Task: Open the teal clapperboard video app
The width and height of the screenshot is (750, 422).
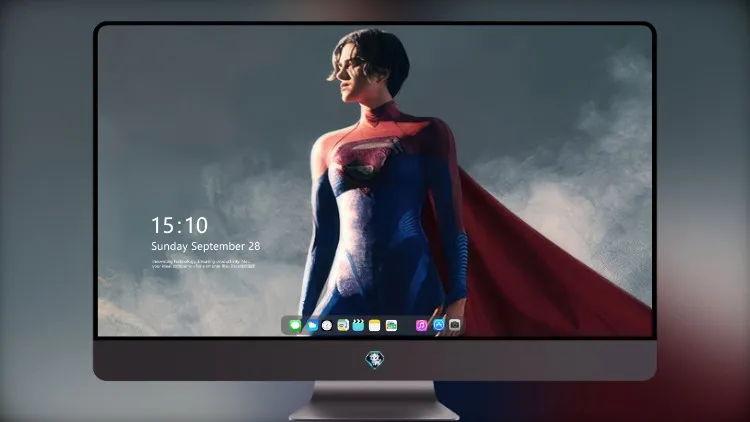Action: 358,325
